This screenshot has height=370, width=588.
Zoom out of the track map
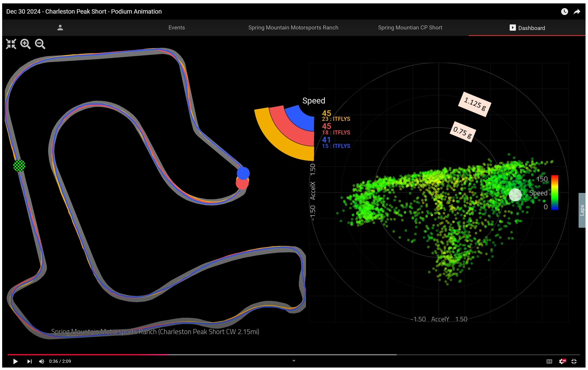[x=40, y=44]
